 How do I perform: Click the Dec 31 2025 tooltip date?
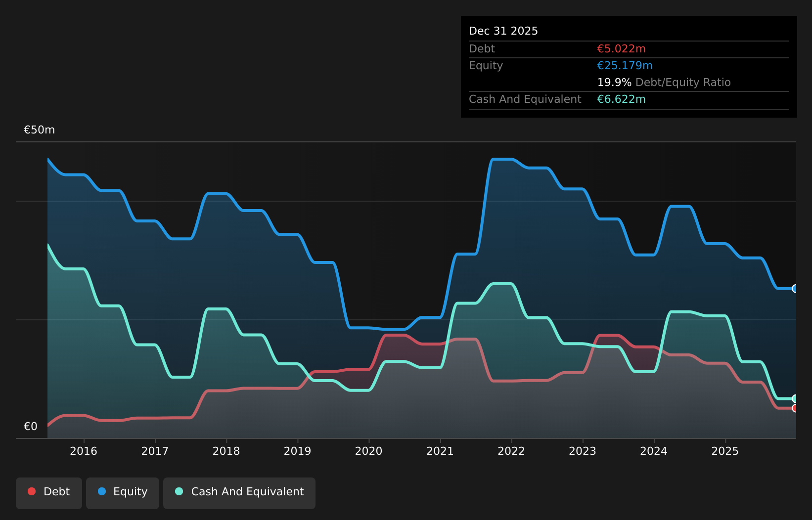pos(503,31)
